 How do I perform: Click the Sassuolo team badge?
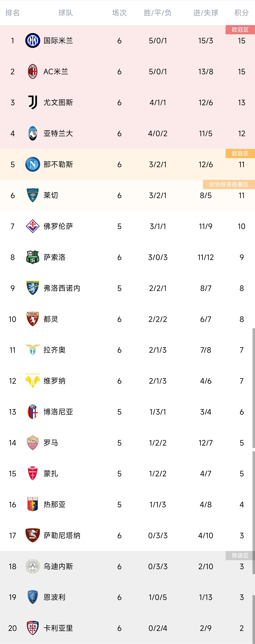(x=33, y=257)
